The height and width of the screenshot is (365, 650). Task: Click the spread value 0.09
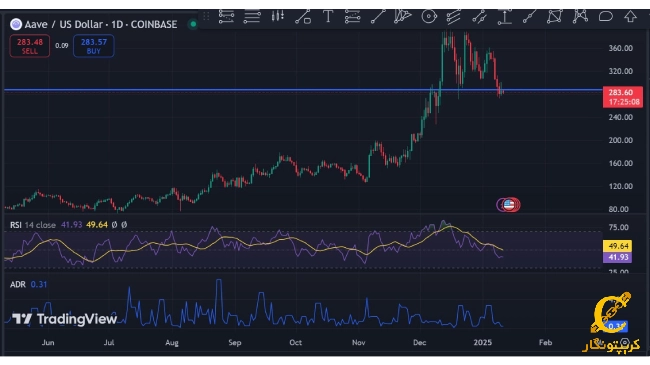[x=62, y=46]
